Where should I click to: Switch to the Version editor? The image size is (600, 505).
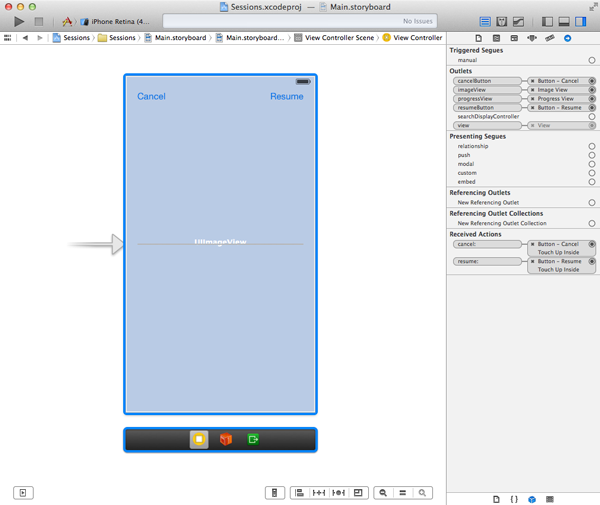518,22
